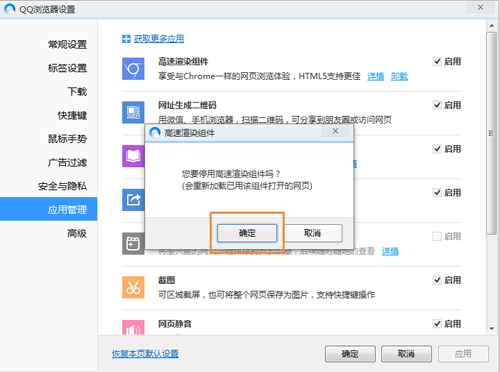Click the 您要停用高速渲染组件吗 message text
This screenshot has width=500, height=372.
tap(231, 174)
